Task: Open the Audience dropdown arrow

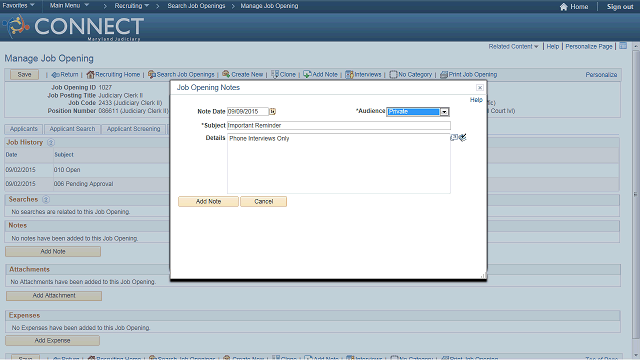Action: coord(444,111)
